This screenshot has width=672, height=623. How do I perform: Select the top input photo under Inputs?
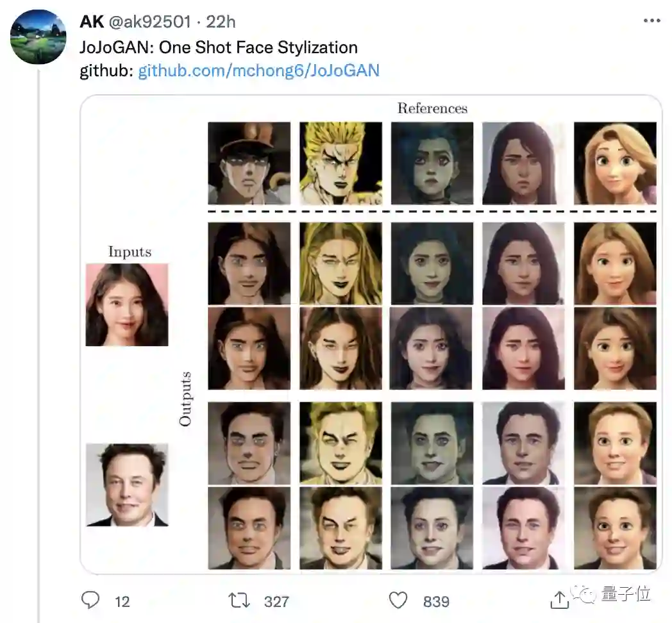coord(127,305)
